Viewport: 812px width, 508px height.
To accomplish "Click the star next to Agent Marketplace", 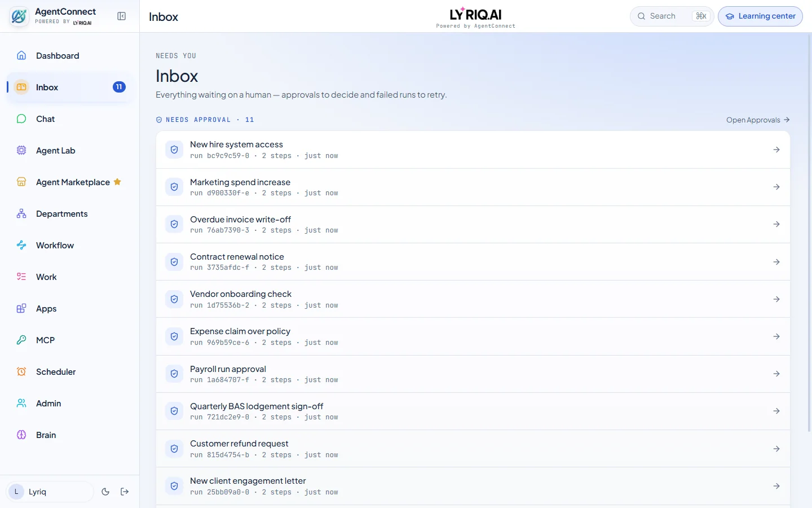I will click(117, 182).
